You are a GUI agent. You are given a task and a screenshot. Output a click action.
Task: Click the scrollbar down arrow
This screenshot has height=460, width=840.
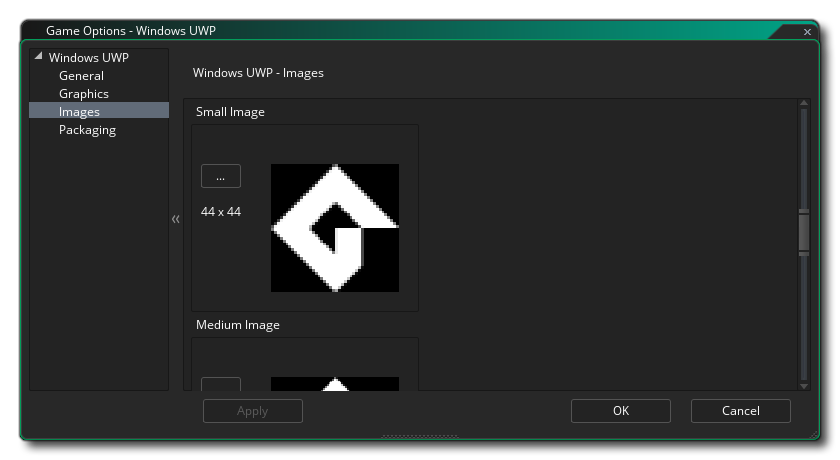click(804, 386)
